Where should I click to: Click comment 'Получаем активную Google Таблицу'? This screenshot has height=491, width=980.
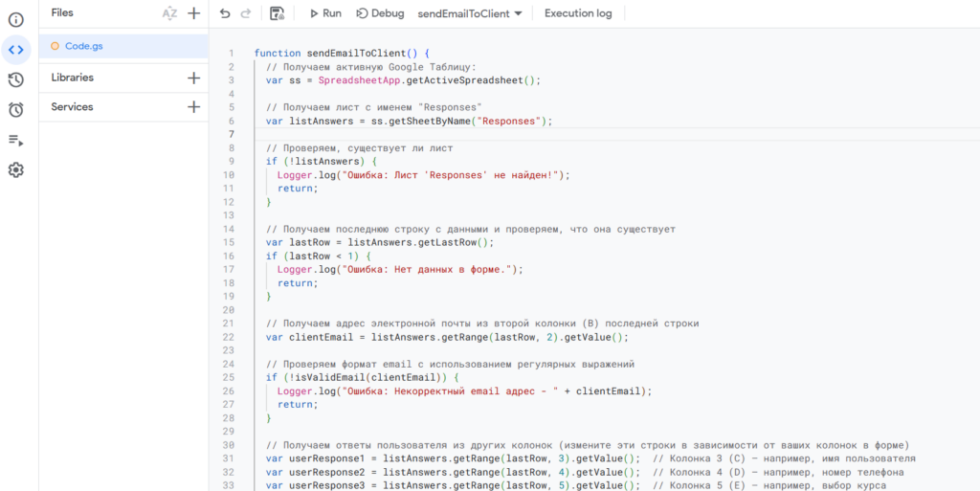(x=371, y=67)
